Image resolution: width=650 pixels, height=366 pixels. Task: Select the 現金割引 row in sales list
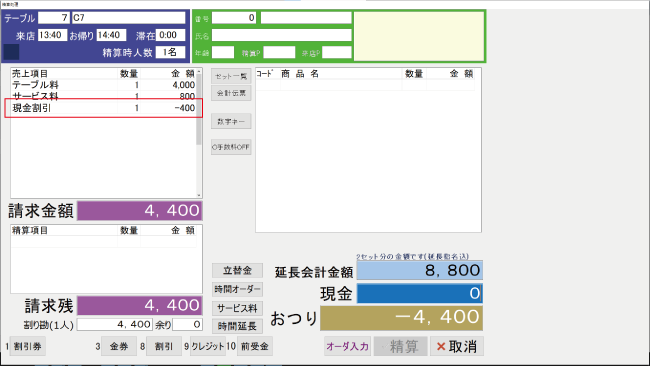click(x=104, y=108)
